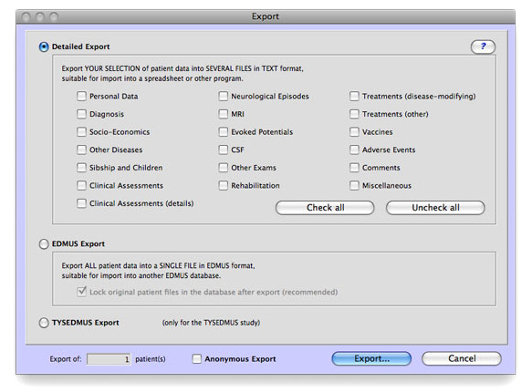The image size is (532, 392).
Task: Cancel the export dialog
Action: click(462, 358)
